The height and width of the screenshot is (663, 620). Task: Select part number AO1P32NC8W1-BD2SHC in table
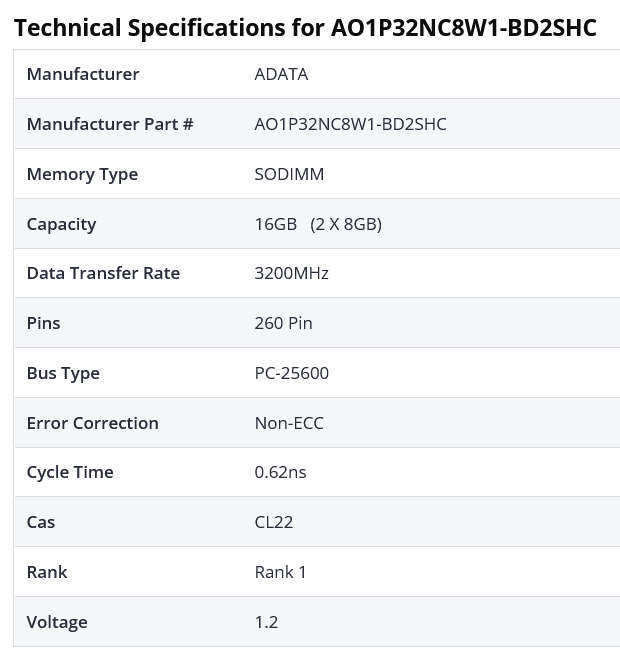click(351, 124)
